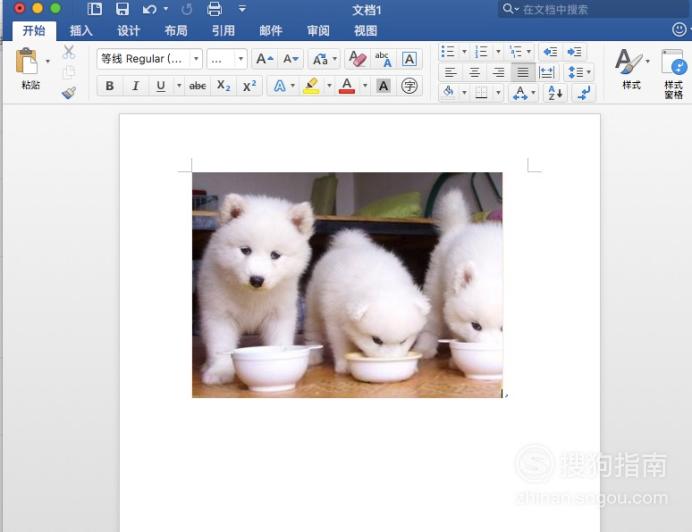Expand paste options dropdown arrow
The image size is (692, 532).
click(48, 61)
